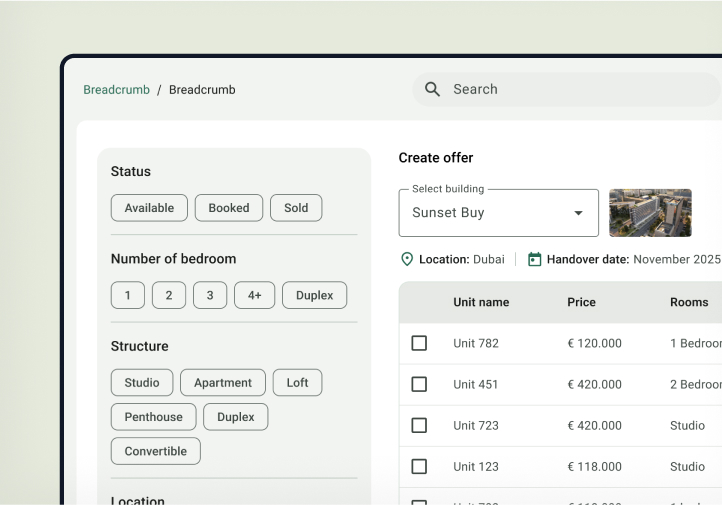722x505 pixels.
Task: Click the Studio room cell for Unit 723
Action: (x=687, y=426)
